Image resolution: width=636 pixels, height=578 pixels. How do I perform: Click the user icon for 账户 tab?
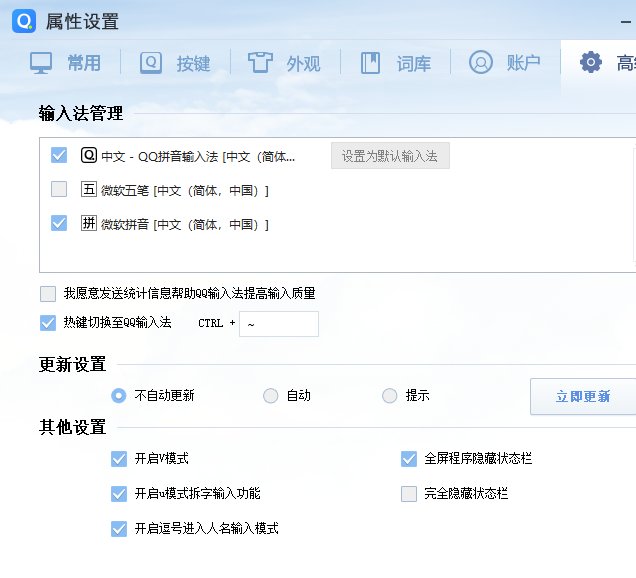coord(481,63)
